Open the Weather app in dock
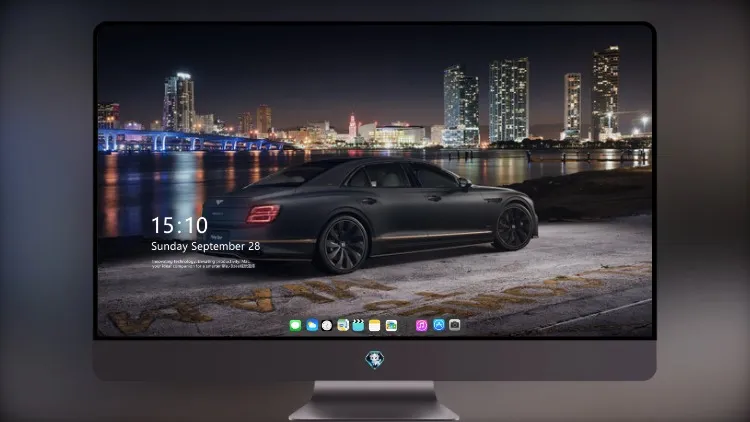This screenshot has width=750, height=422. [311, 325]
